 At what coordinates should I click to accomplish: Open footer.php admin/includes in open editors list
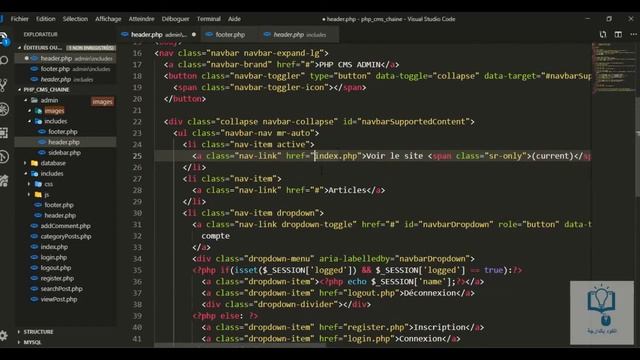[65, 69]
